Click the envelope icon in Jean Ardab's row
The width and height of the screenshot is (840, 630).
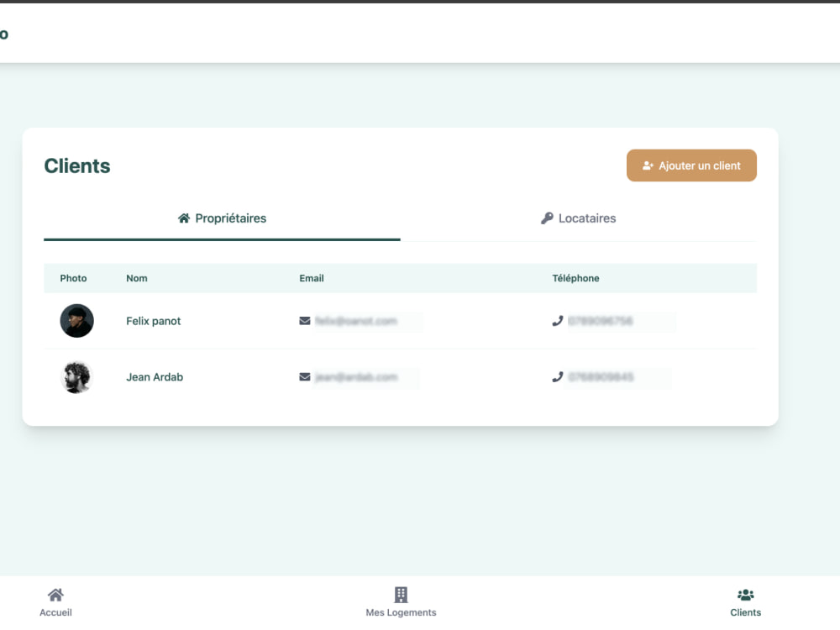305,377
